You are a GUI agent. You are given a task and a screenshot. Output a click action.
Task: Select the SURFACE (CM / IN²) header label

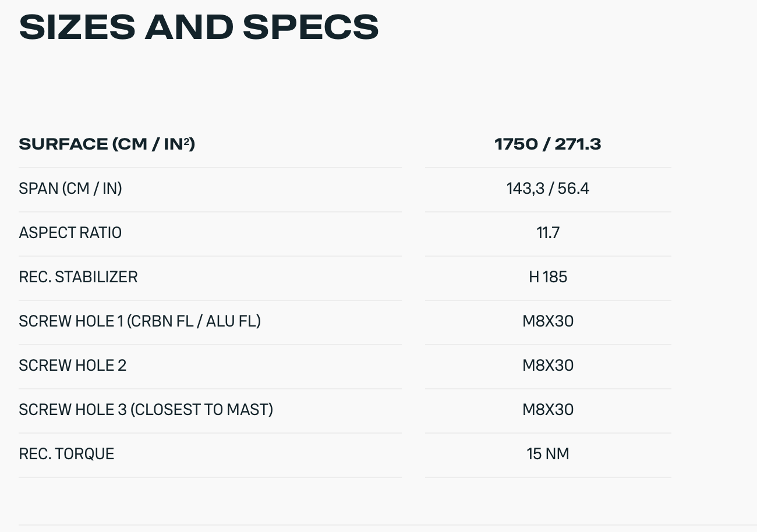[x=107, y=144]
